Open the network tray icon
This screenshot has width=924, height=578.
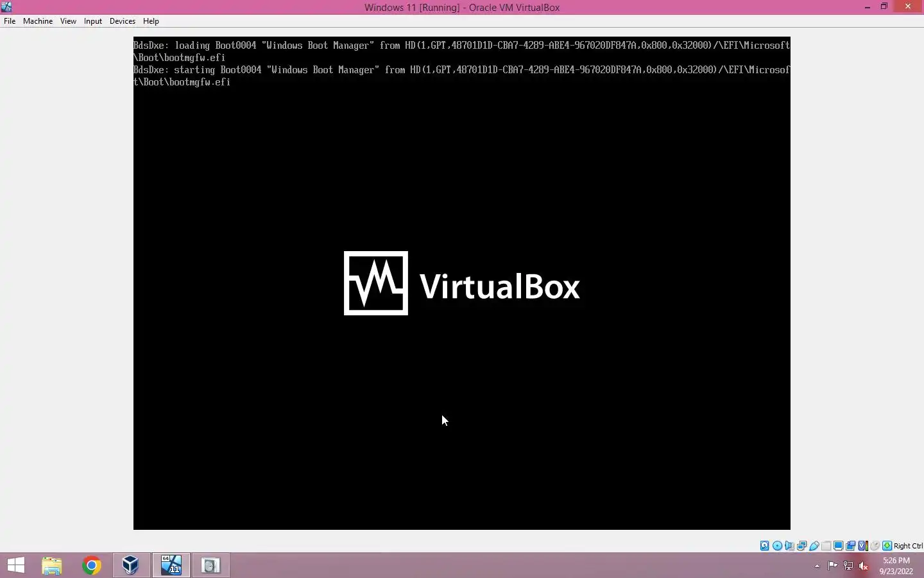[x=848, y=566]
